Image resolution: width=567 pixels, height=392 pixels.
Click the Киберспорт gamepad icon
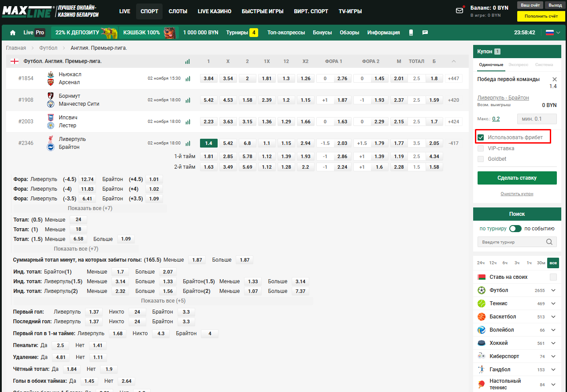[x=482, y=356]
